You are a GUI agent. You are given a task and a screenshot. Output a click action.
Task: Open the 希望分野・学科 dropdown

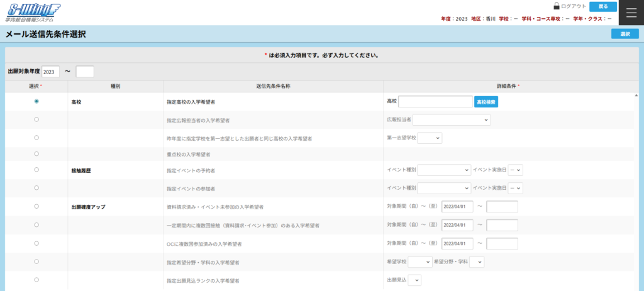[x=477, y=262]
